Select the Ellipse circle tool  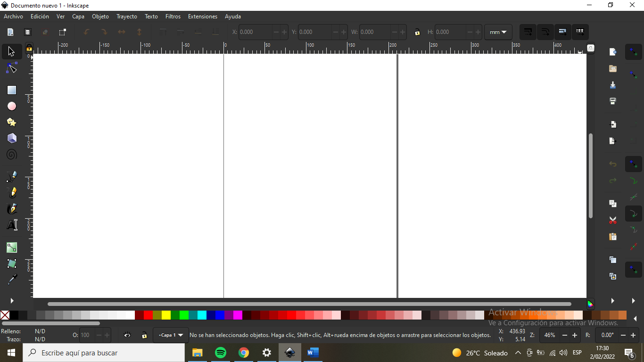pyautogui.click(x=12, y=107)
